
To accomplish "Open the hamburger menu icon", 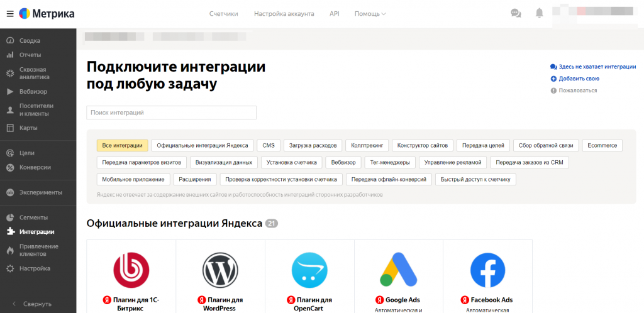I will [10, 14].
